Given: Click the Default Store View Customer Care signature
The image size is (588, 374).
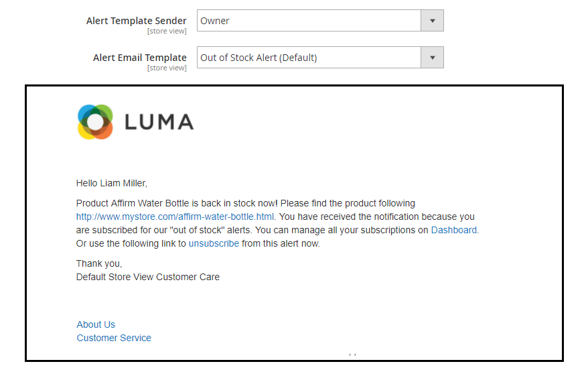Looking at the screenshot, I should pyautogui.click(x=148, y=277).
